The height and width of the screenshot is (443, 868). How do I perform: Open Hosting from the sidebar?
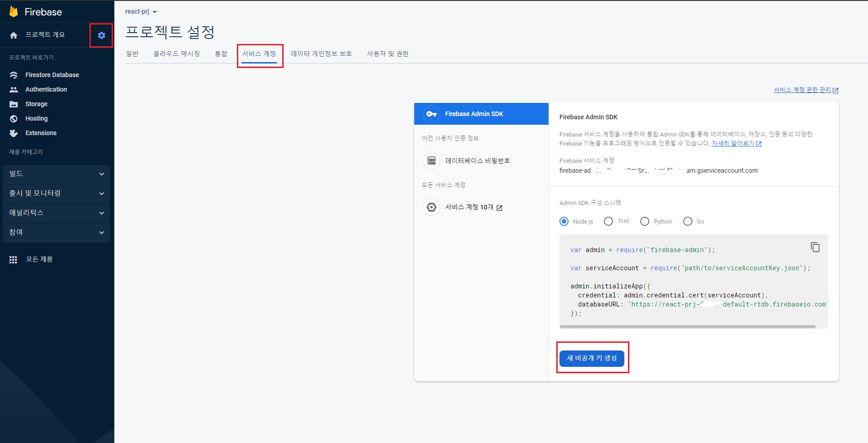(36, 118)
